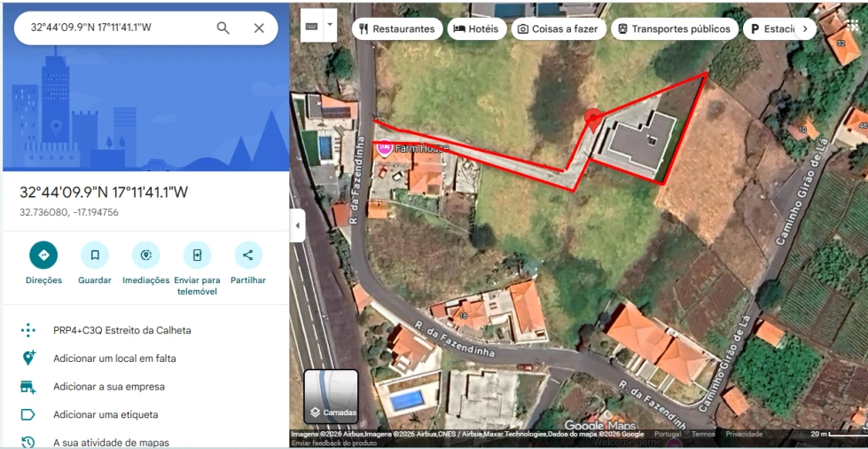
Task: Show more category chips using the chevron
Action: coord(805,28)
